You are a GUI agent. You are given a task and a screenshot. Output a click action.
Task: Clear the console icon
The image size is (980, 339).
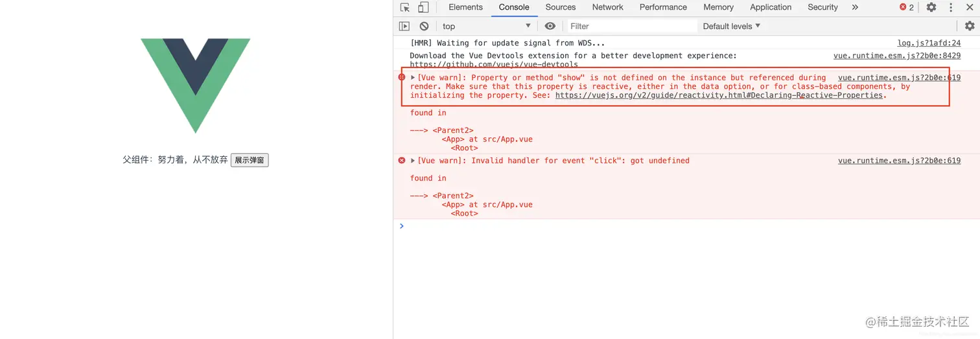[424, 26]
